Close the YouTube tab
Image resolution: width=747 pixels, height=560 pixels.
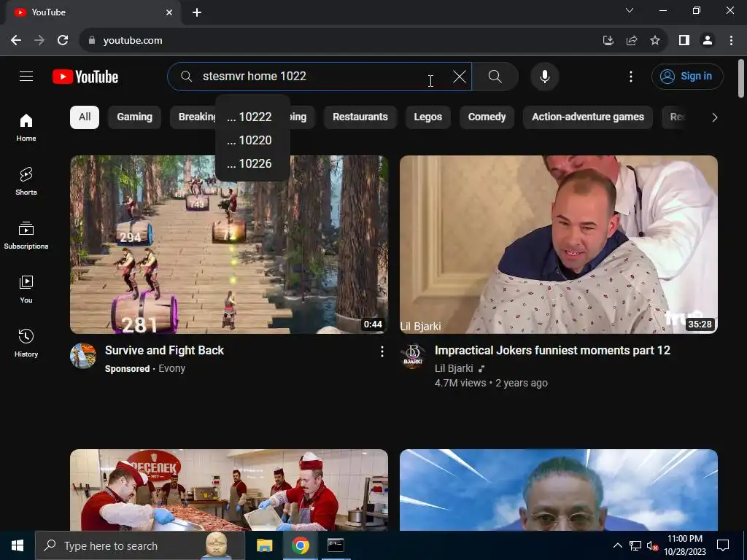(x=169, y=12)
